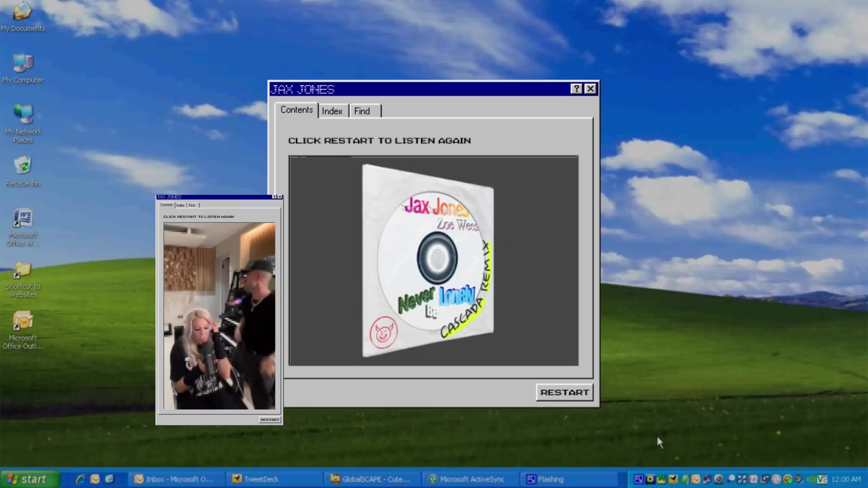Click the four-dots network tray icon

point(742,479)
